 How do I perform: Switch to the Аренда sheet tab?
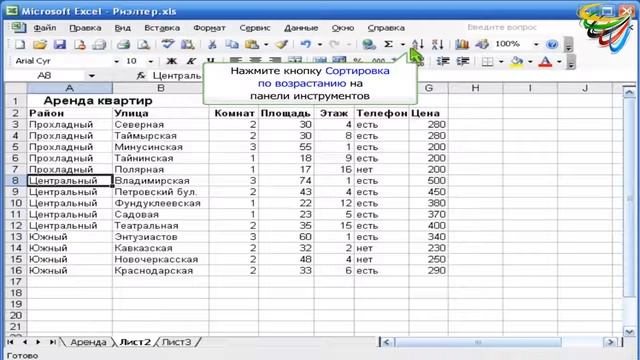pyautogui.click(x=88, y=342)
